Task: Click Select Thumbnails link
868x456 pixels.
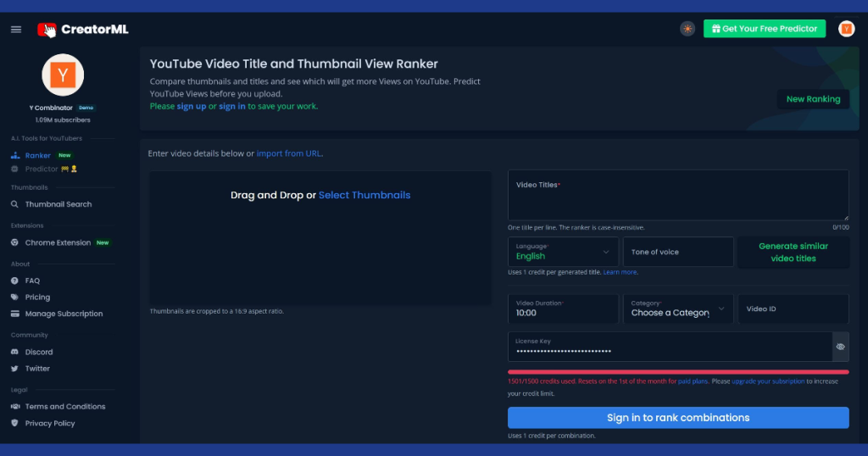Action: (x=364, y=195)
